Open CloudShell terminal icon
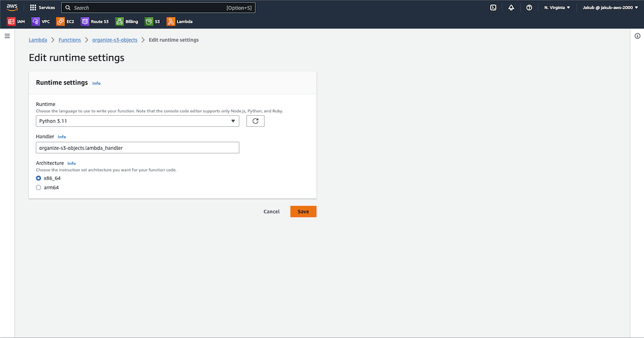Screen dimensions: 644x338 [x=494, y=8]
